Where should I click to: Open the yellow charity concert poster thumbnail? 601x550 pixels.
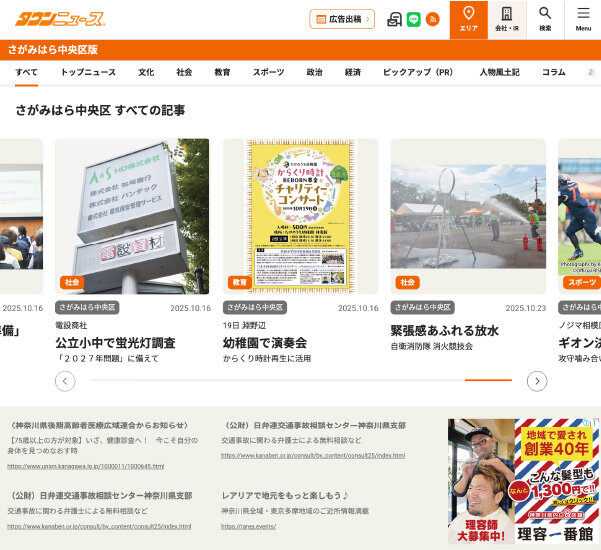[x=300, y=216]
